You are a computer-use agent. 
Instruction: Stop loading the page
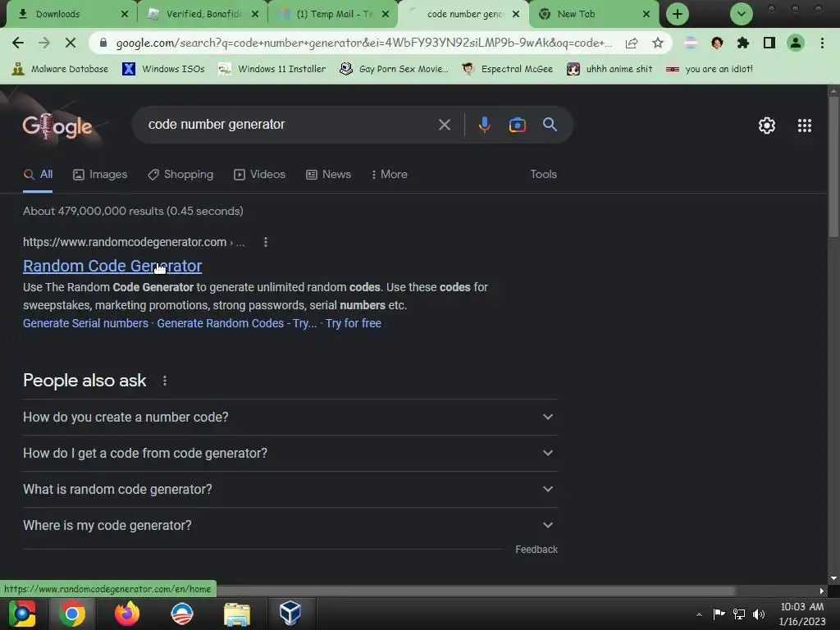coord(71,43)
